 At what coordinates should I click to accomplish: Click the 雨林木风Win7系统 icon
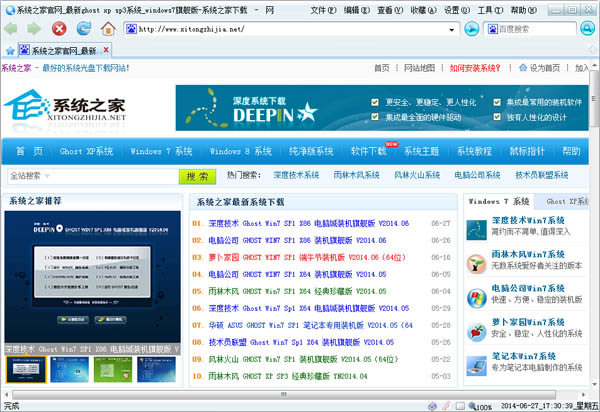476,264
